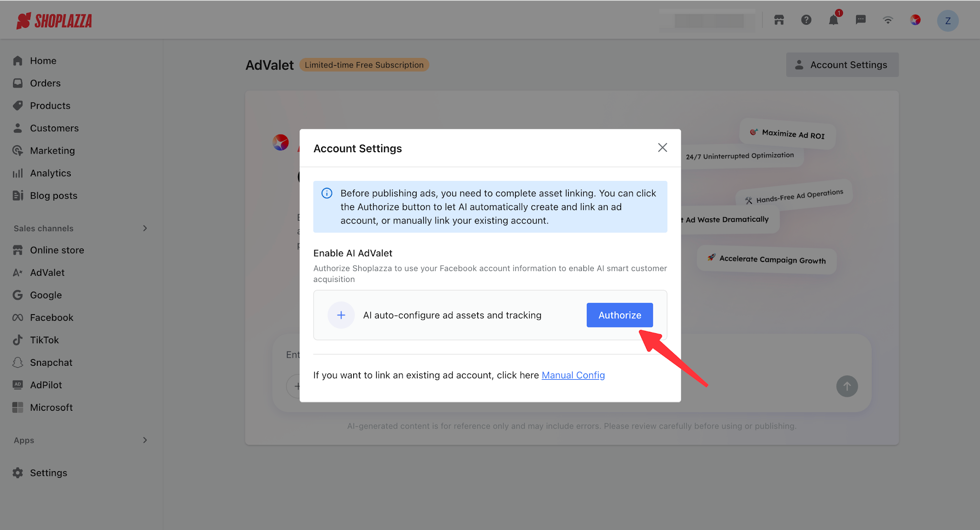
Task: Go to Orders in sidebar
Action: pos(45,83)
